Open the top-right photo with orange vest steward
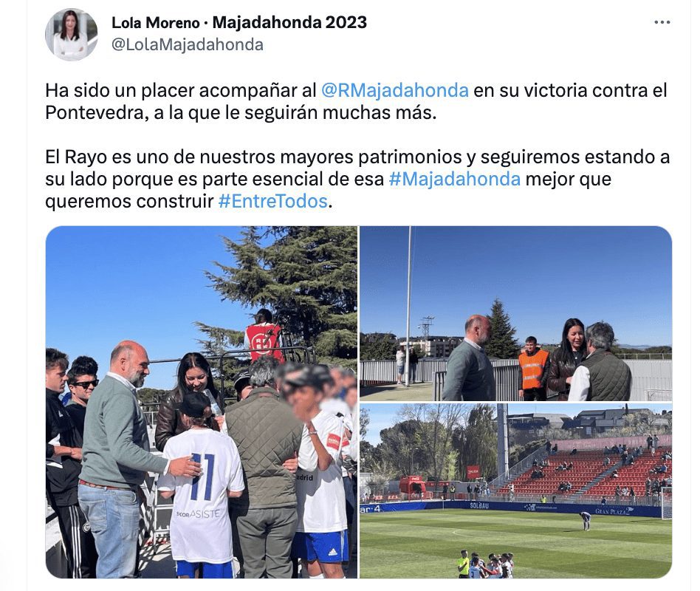 [515, 313]
